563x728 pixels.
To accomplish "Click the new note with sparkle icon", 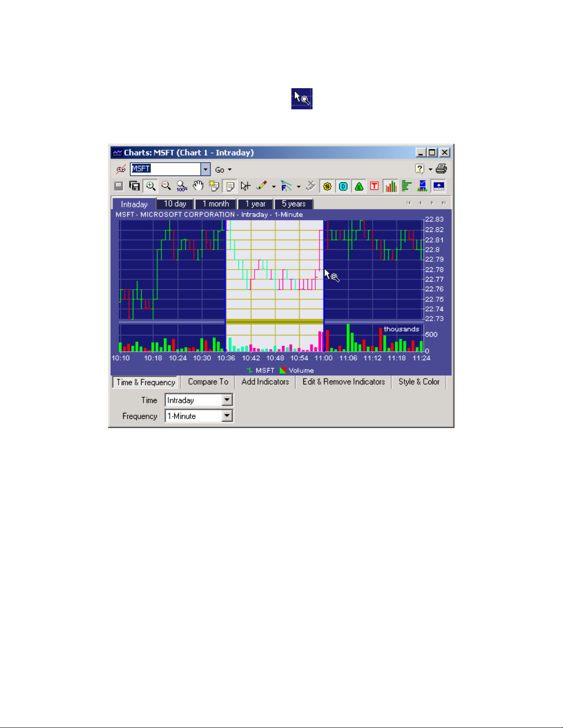I will click(214, 186).
